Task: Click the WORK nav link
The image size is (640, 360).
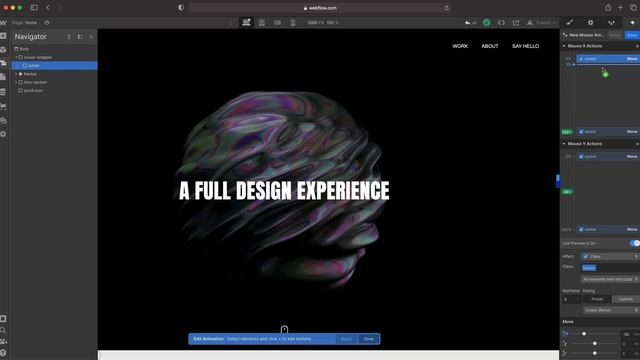Action: tap(460, 46)
